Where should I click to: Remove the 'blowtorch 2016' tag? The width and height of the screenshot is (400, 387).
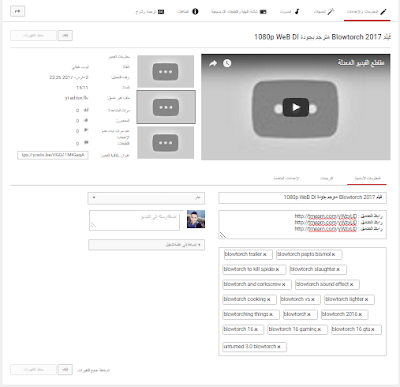click(360, 315)
